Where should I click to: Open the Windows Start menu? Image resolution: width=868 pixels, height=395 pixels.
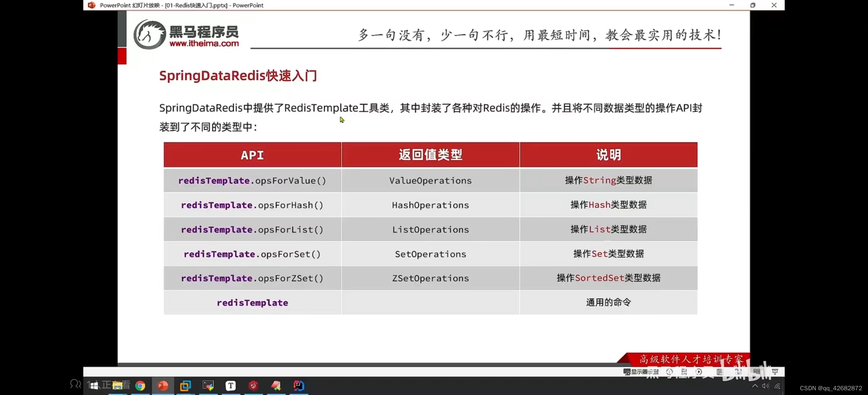coord(94,385)
